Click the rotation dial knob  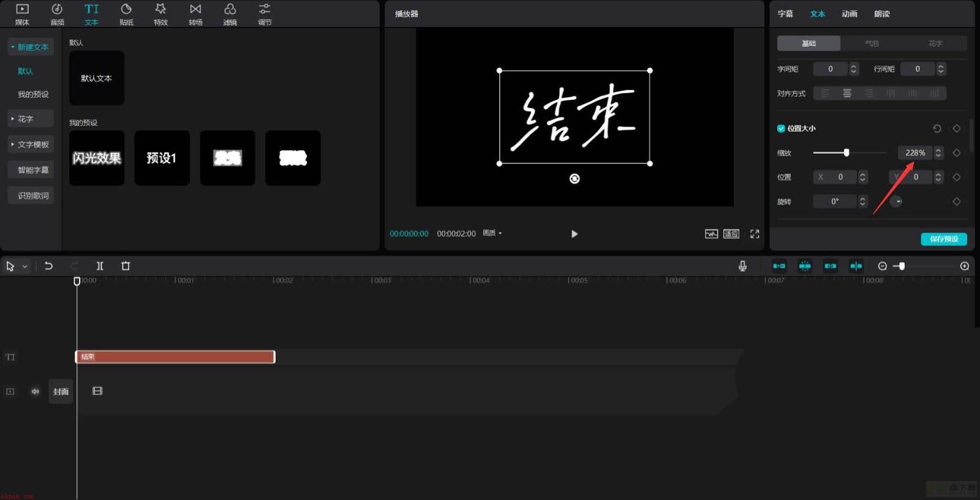click(x=896, y=201)
